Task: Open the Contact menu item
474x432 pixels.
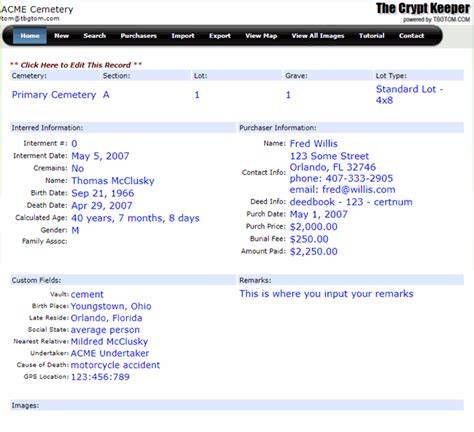Action: [411, 36]
